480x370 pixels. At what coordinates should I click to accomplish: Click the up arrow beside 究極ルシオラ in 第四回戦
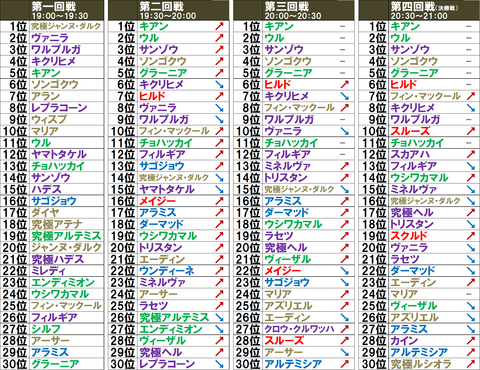click(x=470, y=364)
